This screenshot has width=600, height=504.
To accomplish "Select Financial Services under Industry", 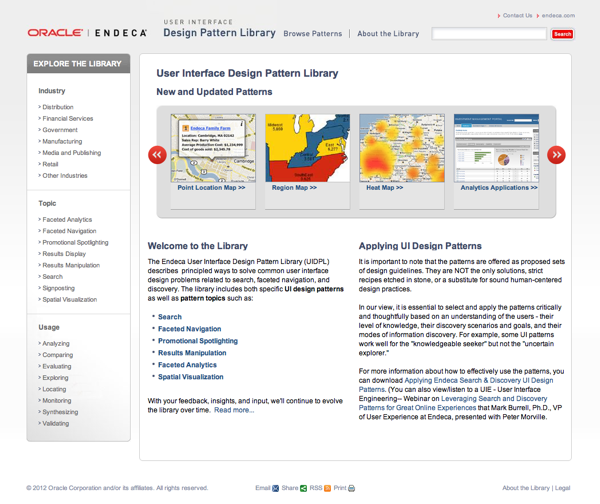I will click(x=68, y=119).
